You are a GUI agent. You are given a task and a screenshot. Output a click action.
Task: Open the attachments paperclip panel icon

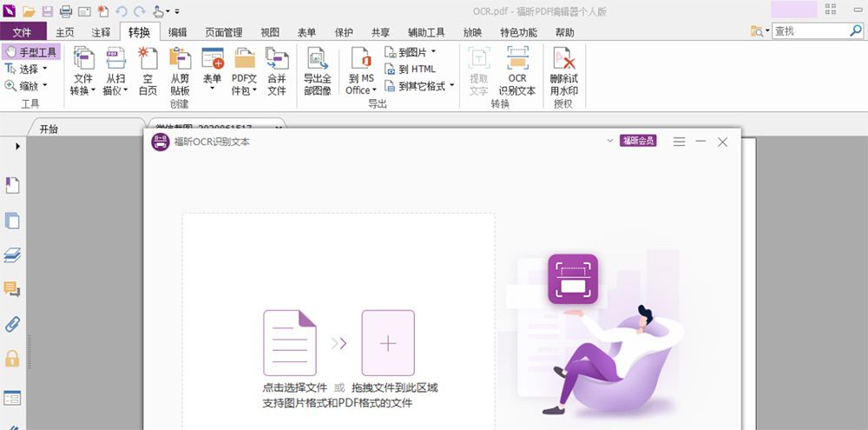click(x=12, y=324)
